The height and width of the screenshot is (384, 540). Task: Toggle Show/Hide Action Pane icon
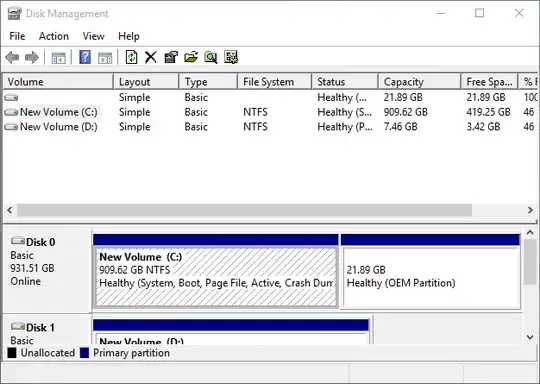point(105,58)
